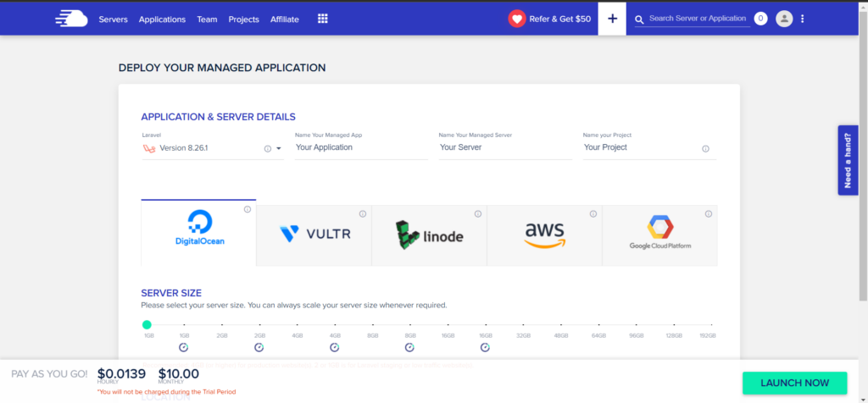
Task: Open the Affiliate menu item
Action: pyautogui.click(x=285, y=19)
